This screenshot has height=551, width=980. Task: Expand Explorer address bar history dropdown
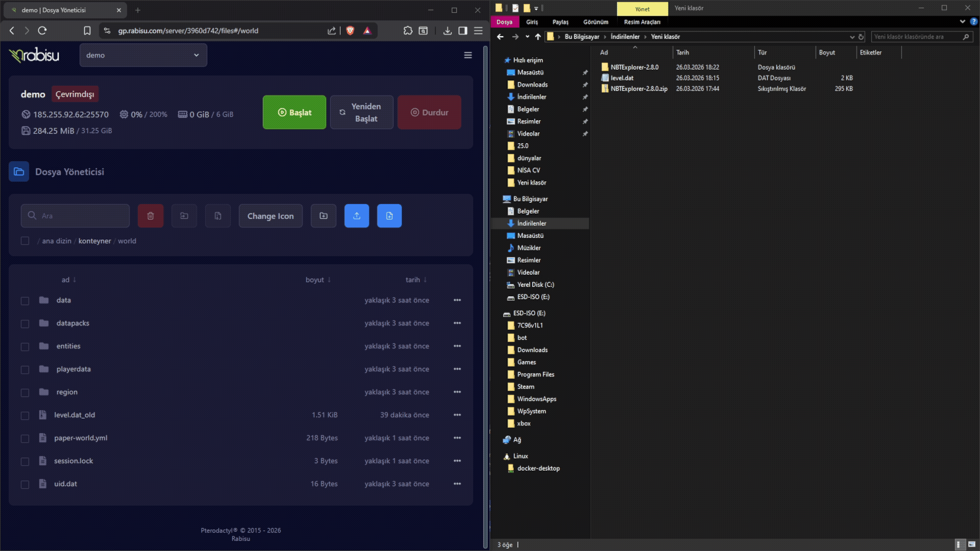(x=852, y=37)
